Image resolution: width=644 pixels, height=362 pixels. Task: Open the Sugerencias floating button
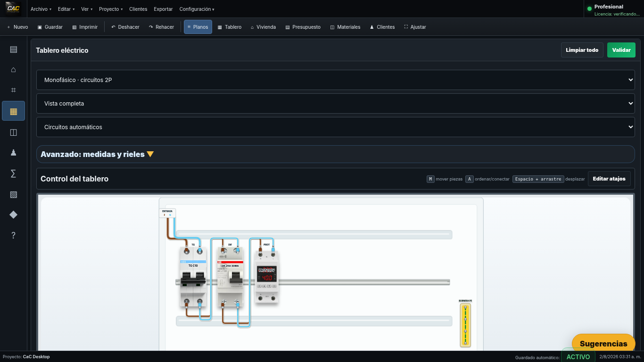[x=603, y=344]
